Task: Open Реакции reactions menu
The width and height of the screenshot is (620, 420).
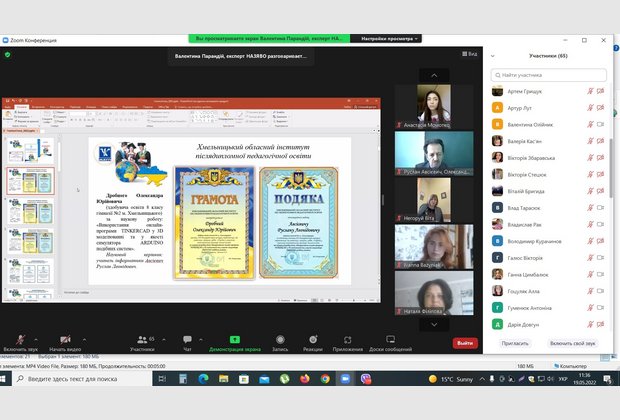Action: (313, 343)
